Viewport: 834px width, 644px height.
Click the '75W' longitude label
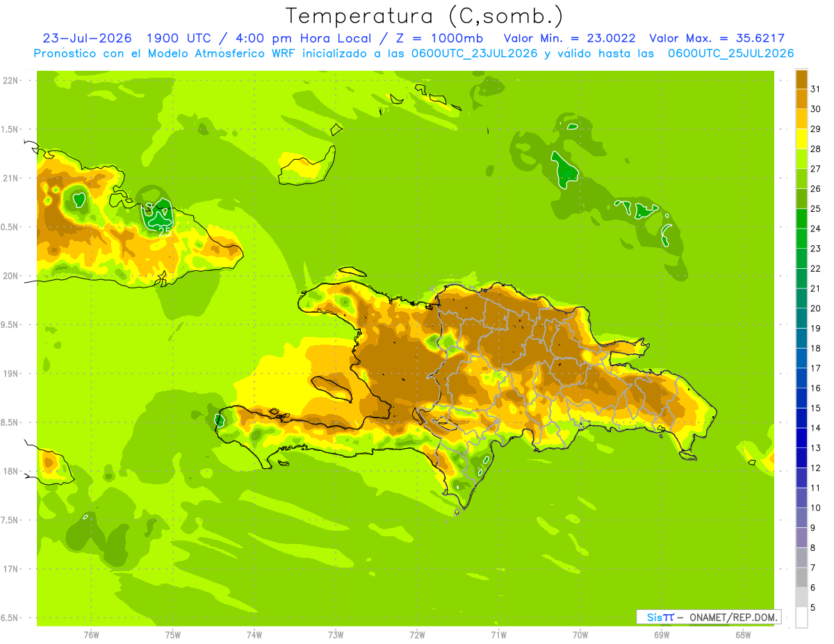tap(173, 635)
